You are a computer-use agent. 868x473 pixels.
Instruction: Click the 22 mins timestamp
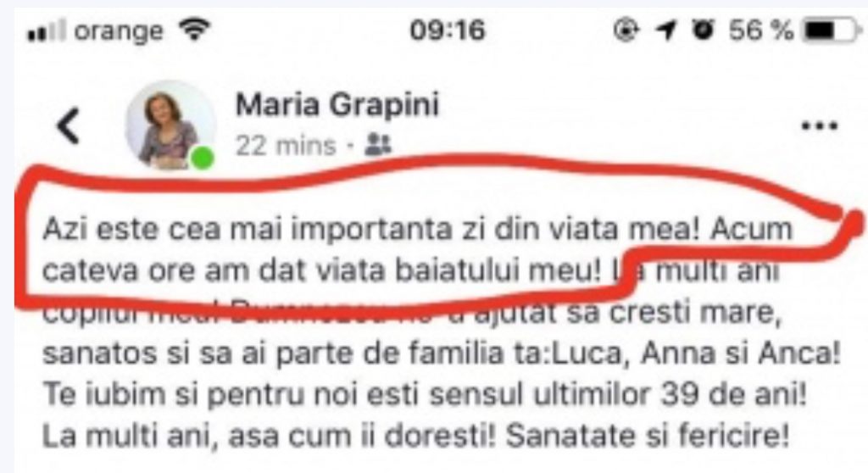pyautogui.click(x=286, y=146)
